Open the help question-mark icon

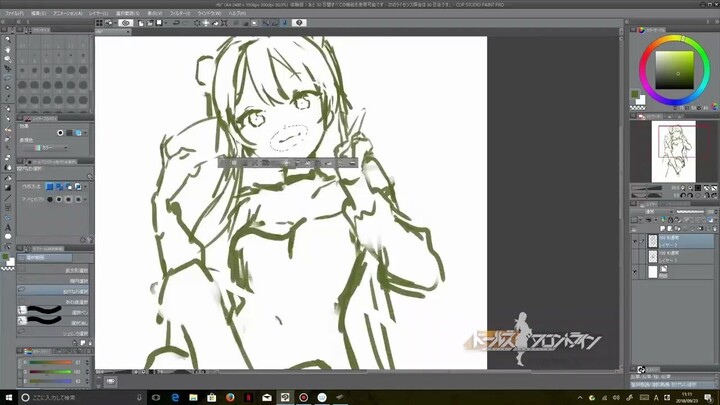(x=299, y=22)
